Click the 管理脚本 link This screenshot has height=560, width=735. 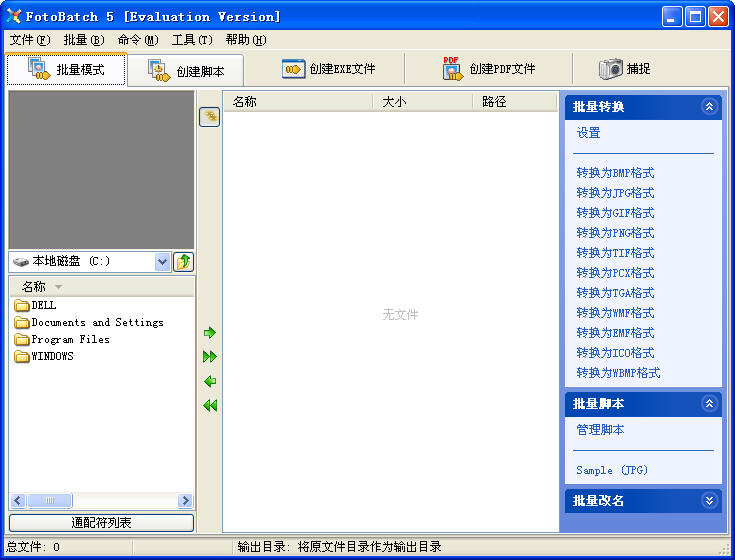coord(600,430)
